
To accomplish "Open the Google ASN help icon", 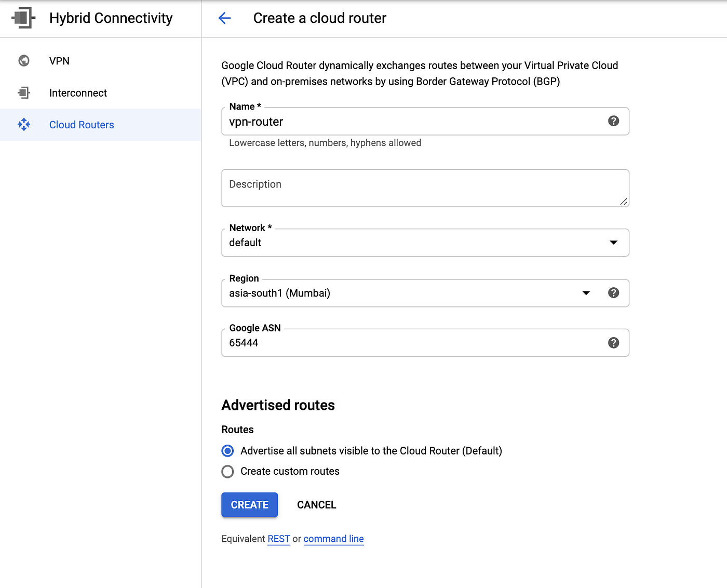I will pyautogui.click(x=613, y=342).
